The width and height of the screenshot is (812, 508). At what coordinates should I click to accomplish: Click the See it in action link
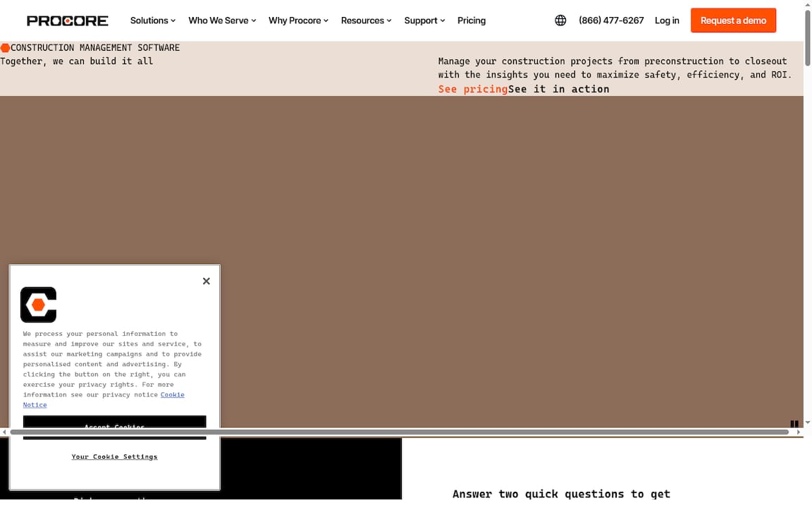(x=559, y=89)
